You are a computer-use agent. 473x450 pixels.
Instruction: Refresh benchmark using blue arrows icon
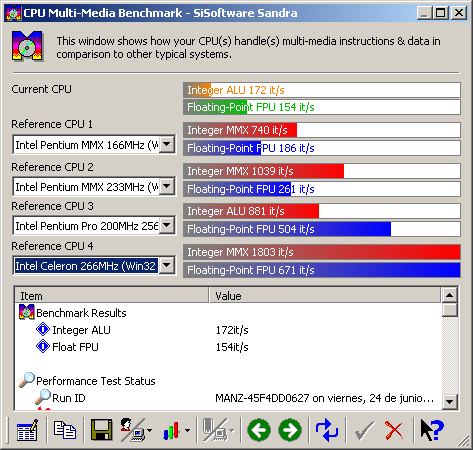327,430
